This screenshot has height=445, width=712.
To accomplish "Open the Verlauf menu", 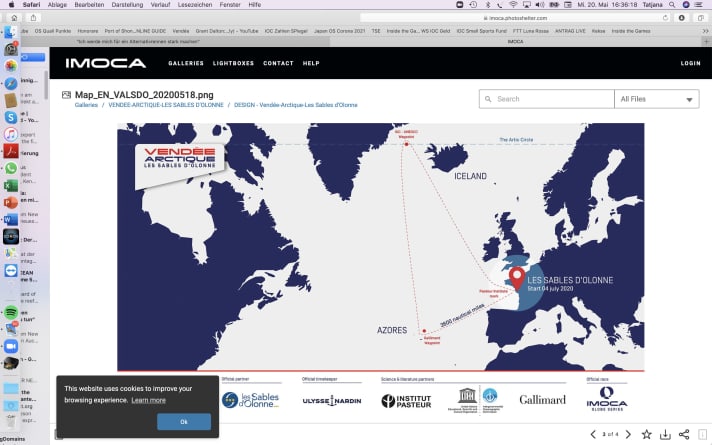I will (x=160, y=5).
